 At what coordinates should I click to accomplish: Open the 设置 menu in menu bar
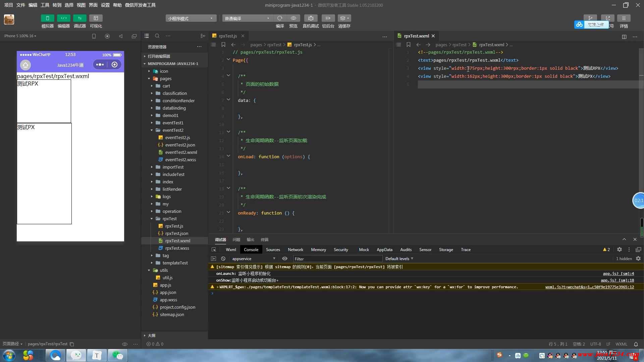point(105,5)
